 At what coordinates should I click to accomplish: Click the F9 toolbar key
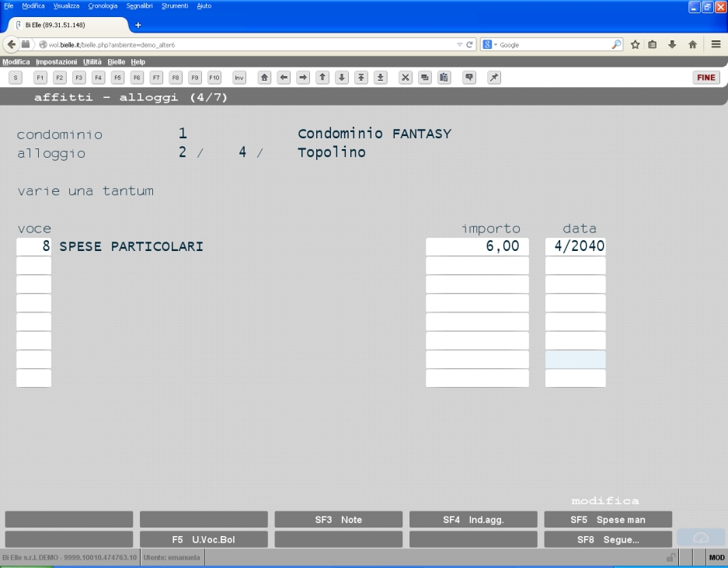(x=195, y=78)
